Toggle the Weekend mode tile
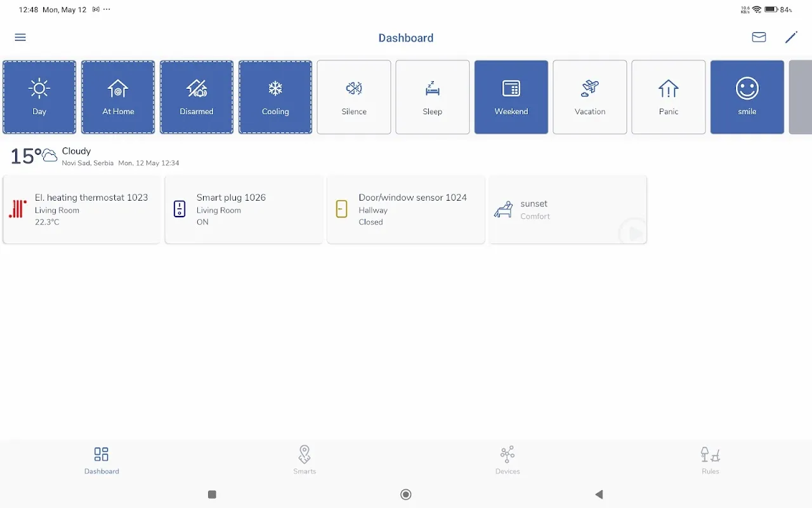 511,97
